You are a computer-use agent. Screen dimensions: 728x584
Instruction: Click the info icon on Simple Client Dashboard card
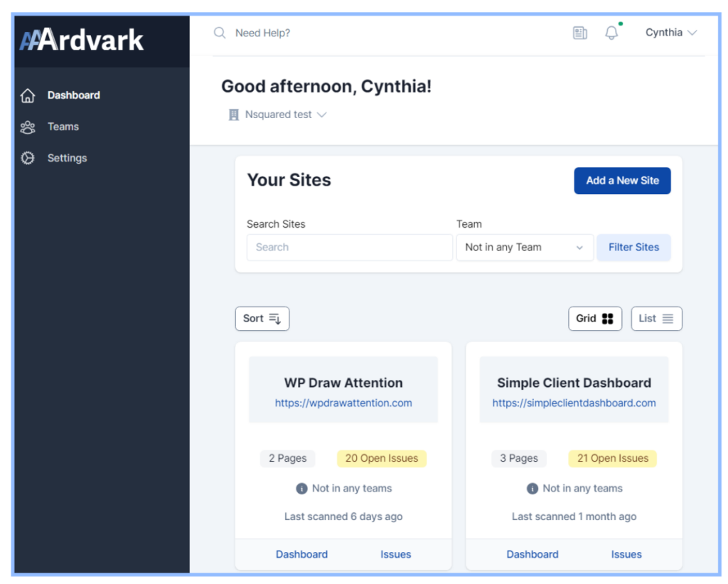533,489
